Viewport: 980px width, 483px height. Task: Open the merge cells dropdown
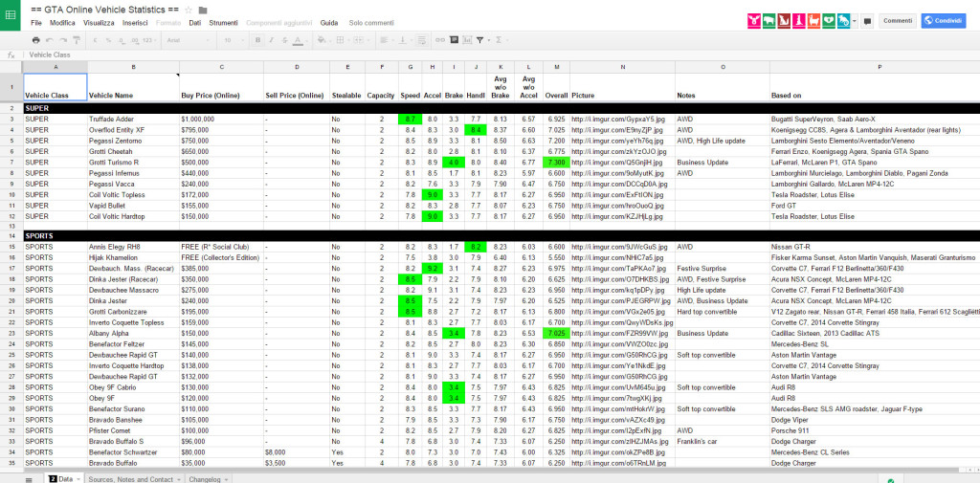pyautogui.click(x=360, y=40)
